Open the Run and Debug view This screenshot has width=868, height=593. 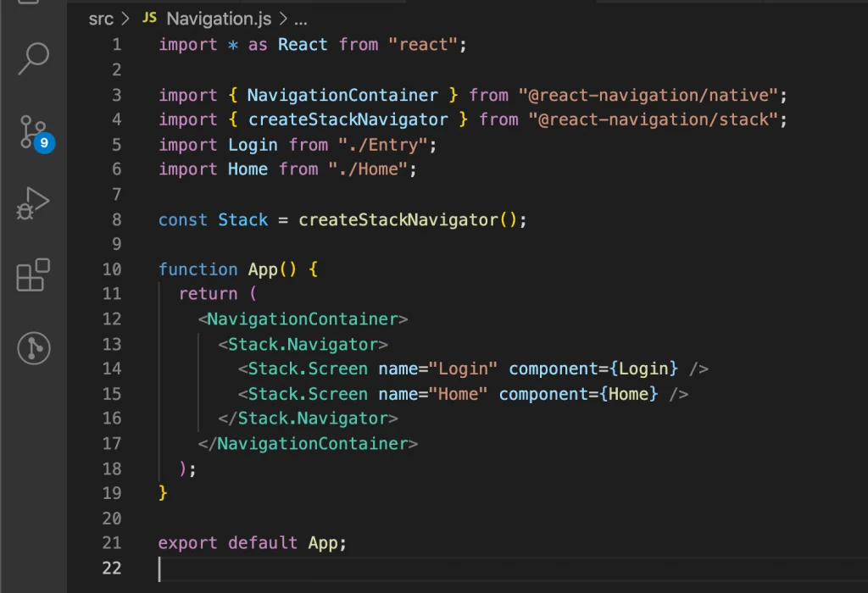point(33,203)
